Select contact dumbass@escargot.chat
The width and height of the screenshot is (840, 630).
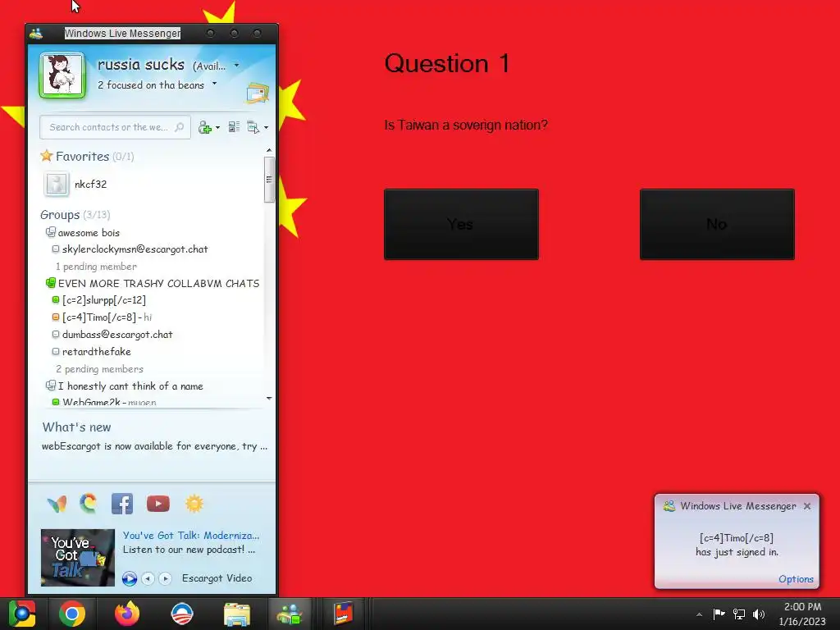[117, 335]
